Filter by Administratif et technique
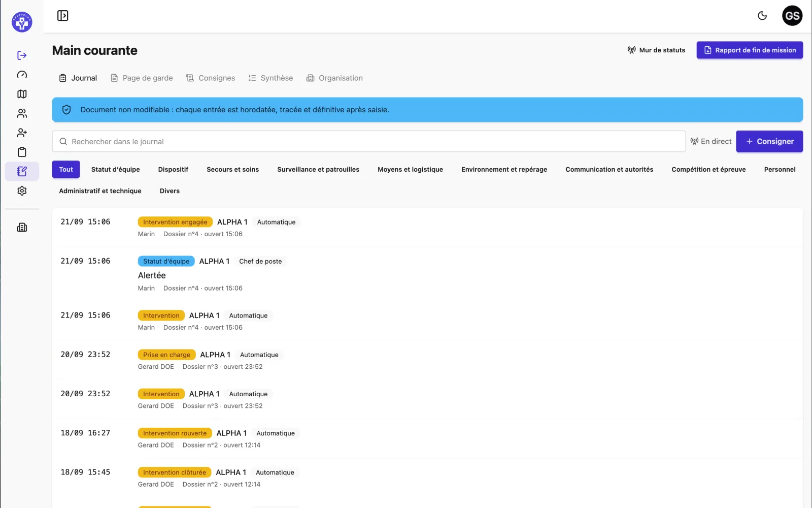 coord(100,190)
